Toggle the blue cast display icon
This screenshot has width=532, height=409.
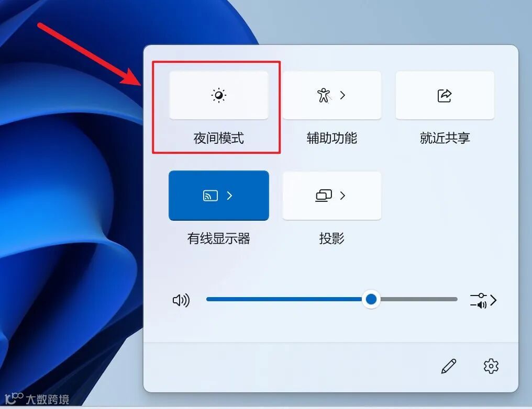[210, 196]
